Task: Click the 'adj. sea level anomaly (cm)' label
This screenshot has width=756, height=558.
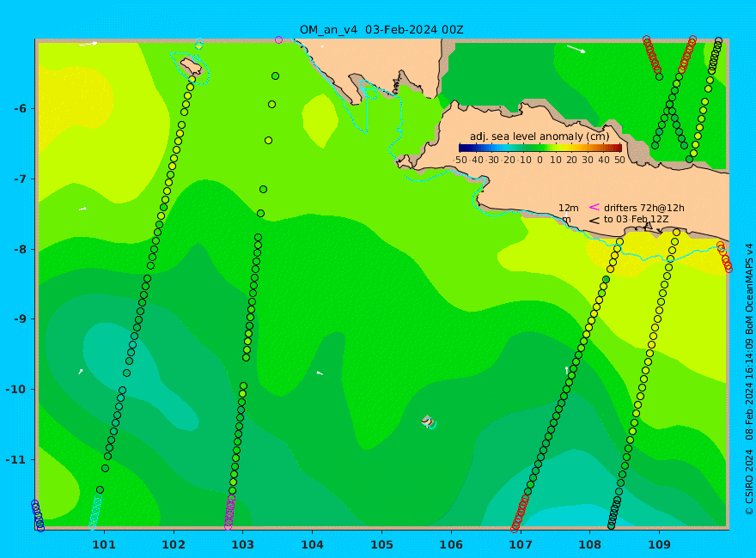Action: [x=540, y=136]
